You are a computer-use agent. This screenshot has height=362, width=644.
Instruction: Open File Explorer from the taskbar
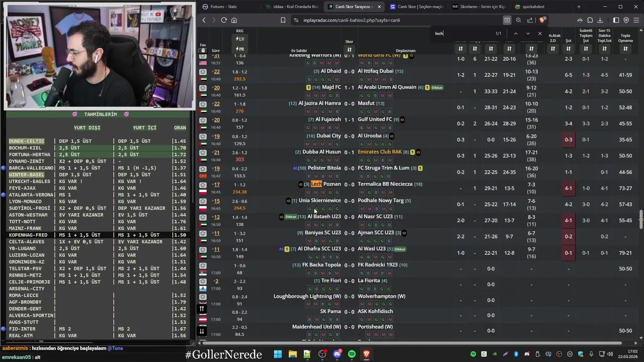tap(292, 354)
